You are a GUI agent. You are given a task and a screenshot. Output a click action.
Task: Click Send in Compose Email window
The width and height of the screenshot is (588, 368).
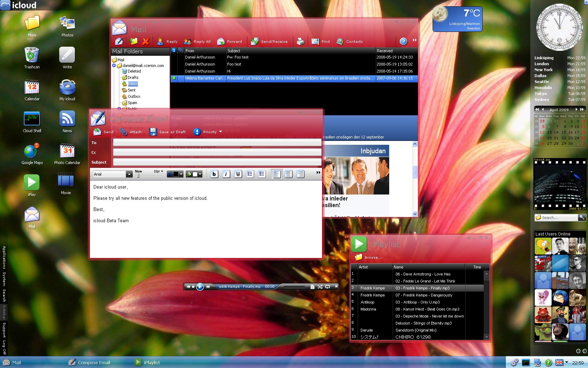point(103,132)
